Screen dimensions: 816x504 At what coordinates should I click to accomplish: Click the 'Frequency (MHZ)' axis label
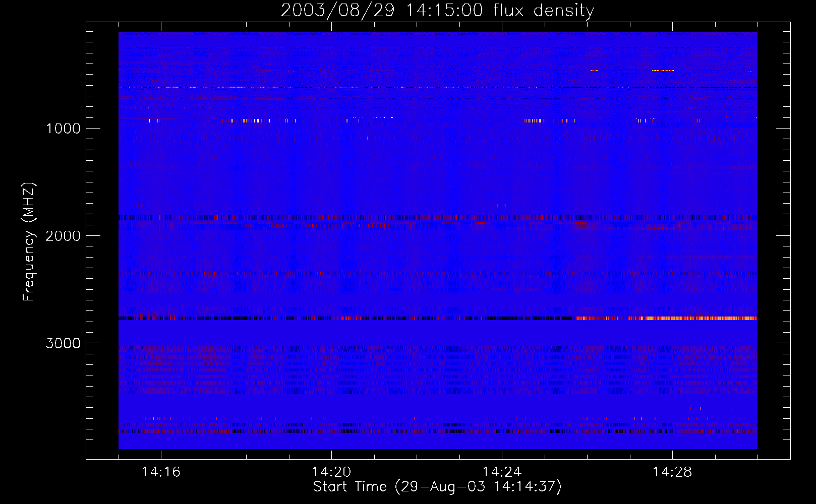pos(29,242)
